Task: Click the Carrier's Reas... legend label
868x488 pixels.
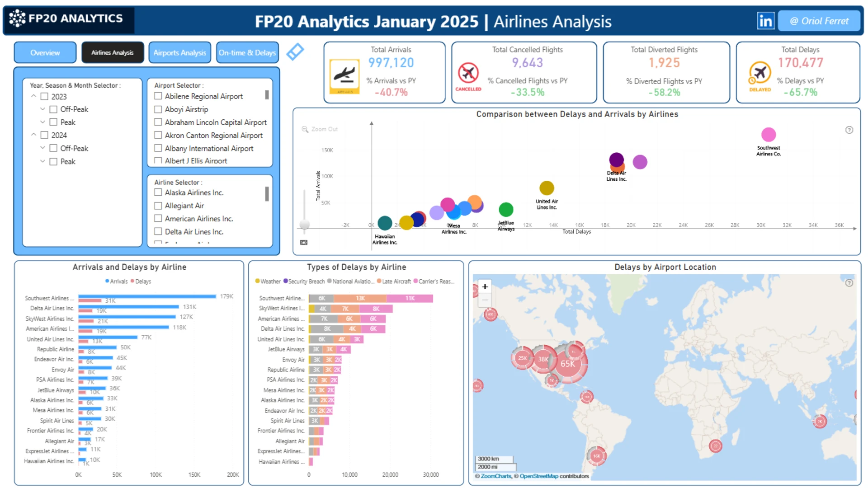Action: point(436,282)
